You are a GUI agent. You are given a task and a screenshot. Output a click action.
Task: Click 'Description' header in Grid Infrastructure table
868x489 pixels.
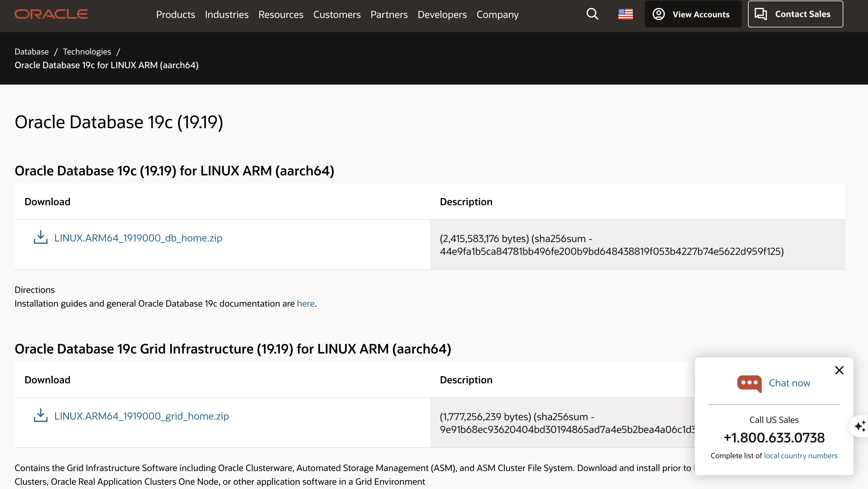coord(466,380)
